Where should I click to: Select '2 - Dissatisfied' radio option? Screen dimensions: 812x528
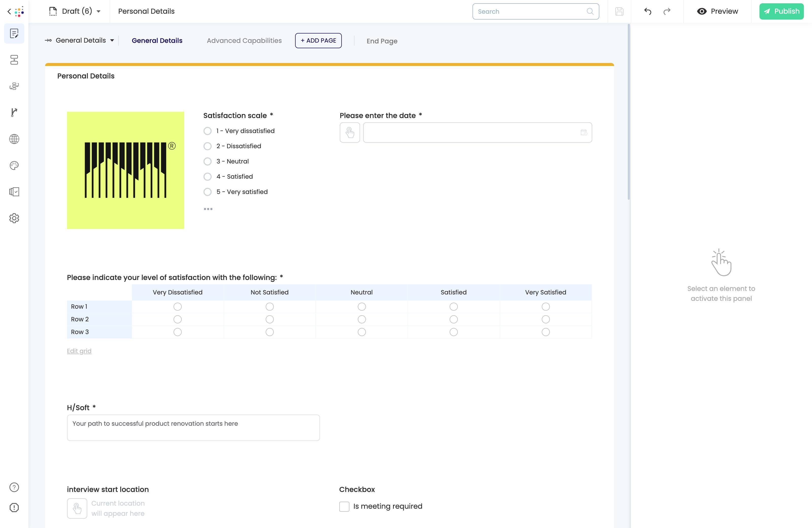click(x=207, y=146)
